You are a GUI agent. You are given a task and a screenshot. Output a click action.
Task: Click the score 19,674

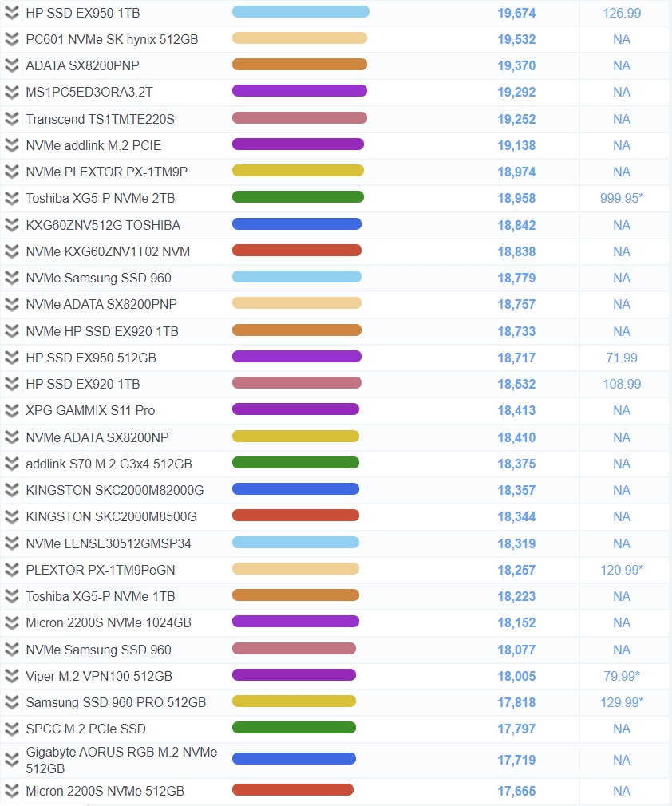pyautogui.click(x=516, y=13)
